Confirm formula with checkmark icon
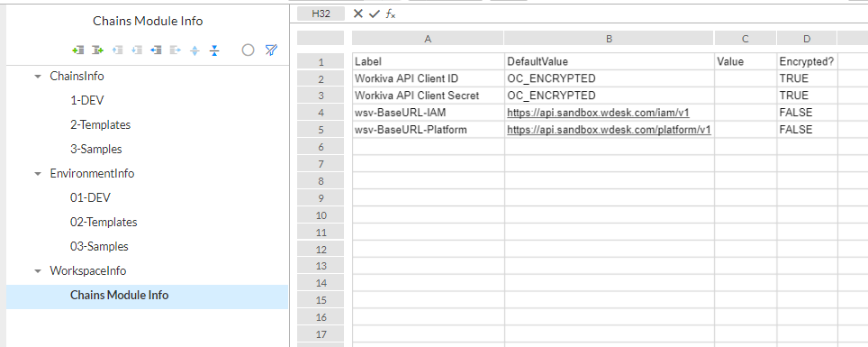Screen dimensions: 868x347 (375, 14)
